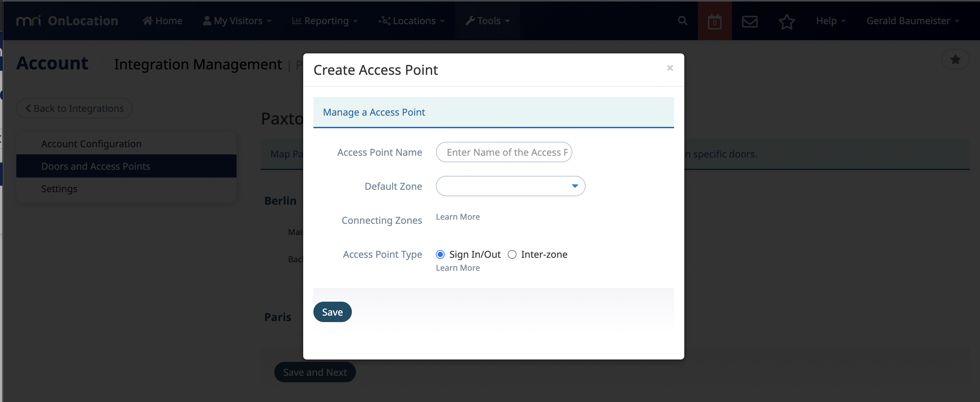Click the round bookmark star button
This screenshot has width=980, height=402.
coord(955,59)
